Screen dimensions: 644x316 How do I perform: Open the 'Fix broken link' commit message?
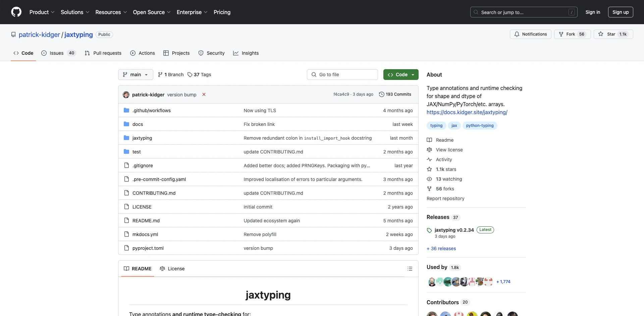pos(259,124)
